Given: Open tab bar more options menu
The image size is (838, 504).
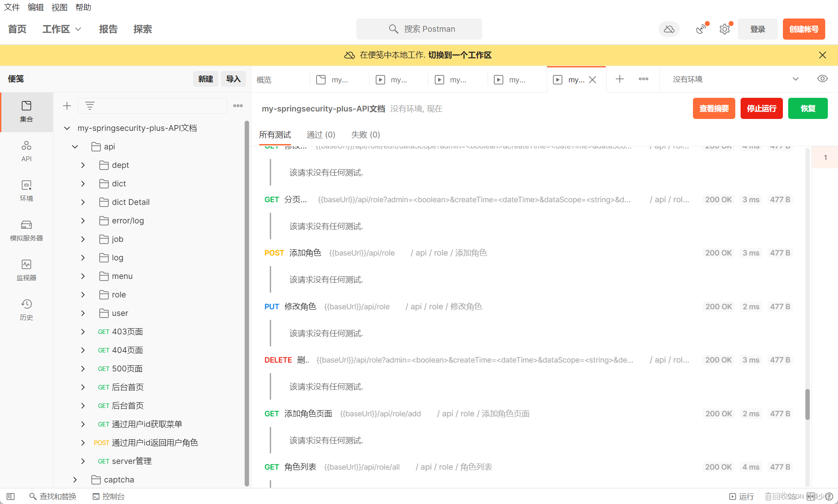Looking at the screenshot, I should point(644,79).
